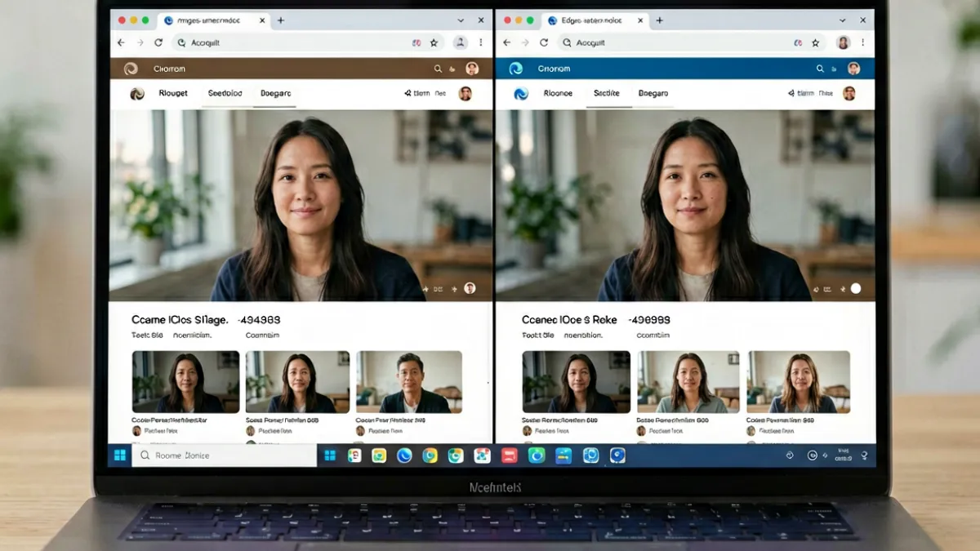The image size is (980, 551).
Task: Reload the page in the brown-header browser window
Action: 158,42
